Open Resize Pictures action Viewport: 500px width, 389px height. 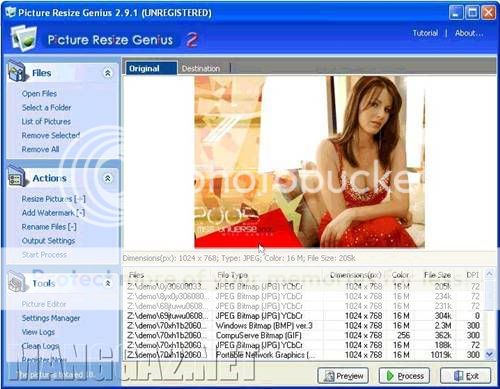pos(54,199)
